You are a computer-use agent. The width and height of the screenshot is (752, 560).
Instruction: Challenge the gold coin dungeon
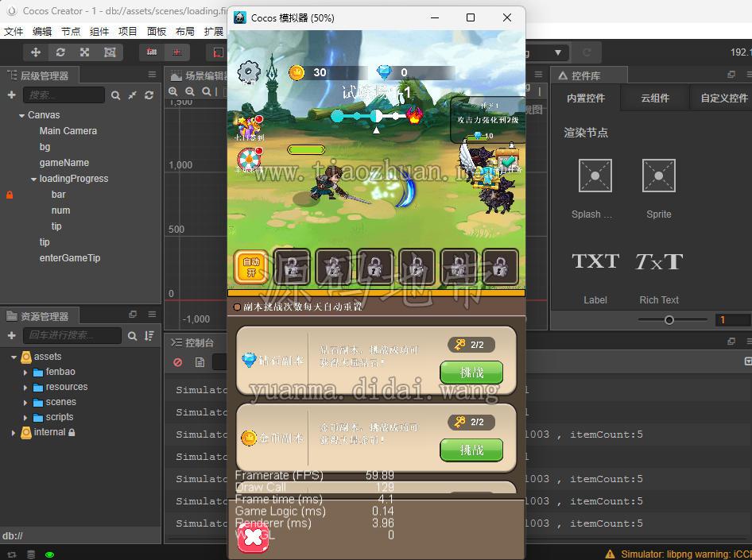(x=471, y=450)
